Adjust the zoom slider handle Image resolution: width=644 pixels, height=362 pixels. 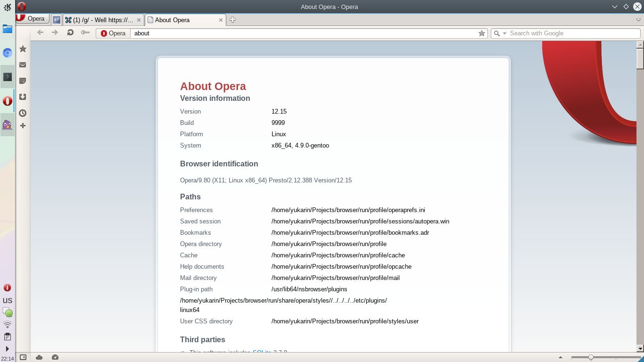point(591,357)
